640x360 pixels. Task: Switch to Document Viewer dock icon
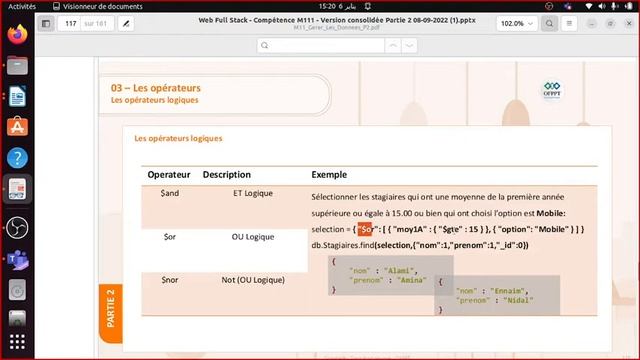17,189
